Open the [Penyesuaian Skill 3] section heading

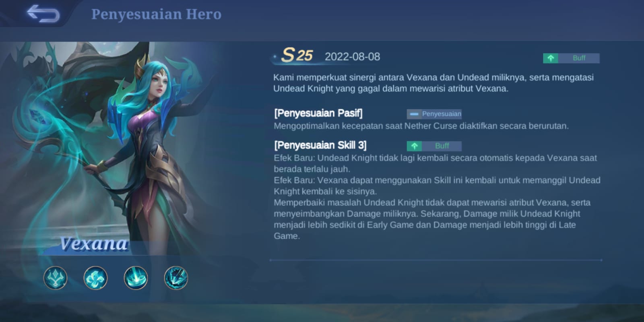point(320,145)
